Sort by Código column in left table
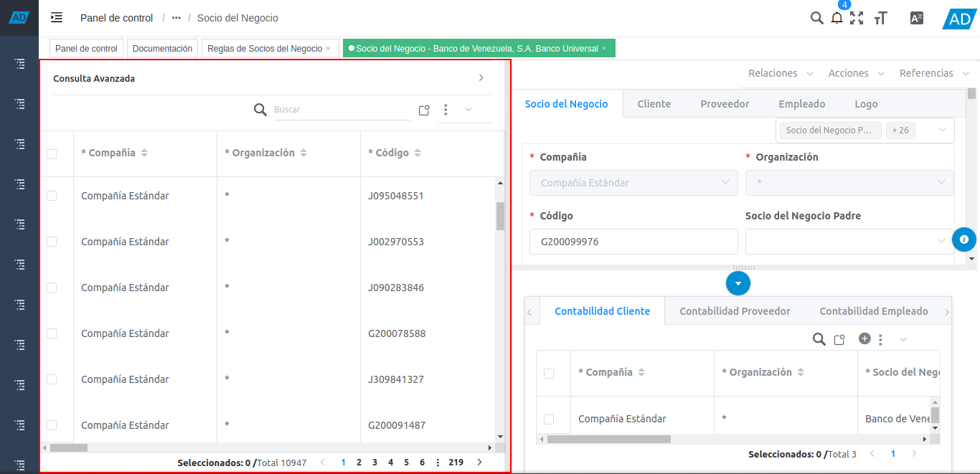The width and height of the screenshot is (980, 474). point(418,153)
